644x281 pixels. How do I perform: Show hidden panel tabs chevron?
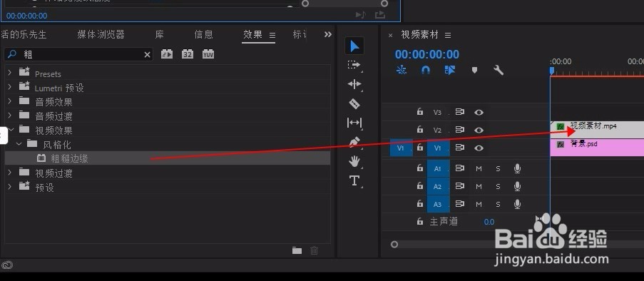(x=328, y=34)
